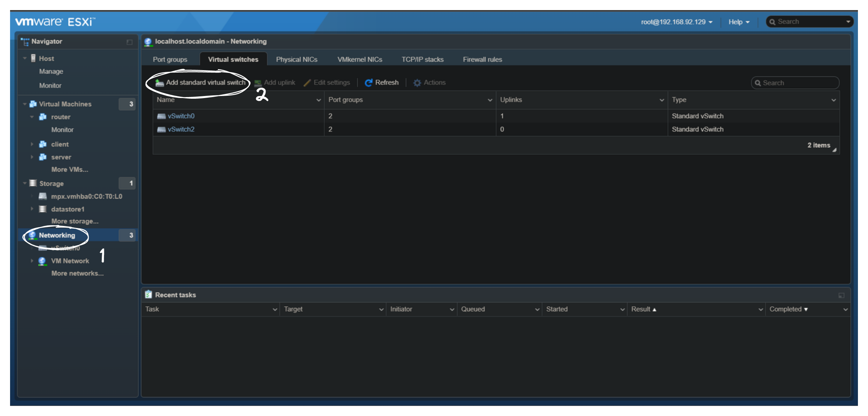Image resolution: width=868 pixels, height=416 pixels.
Task: Click the magnifier icon in table search
Action: pyautogui.click(x=758, y=83)
